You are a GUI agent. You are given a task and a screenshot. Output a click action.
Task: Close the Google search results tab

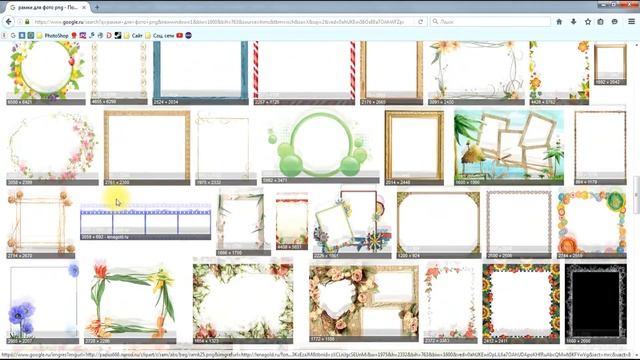pos(84,7)
